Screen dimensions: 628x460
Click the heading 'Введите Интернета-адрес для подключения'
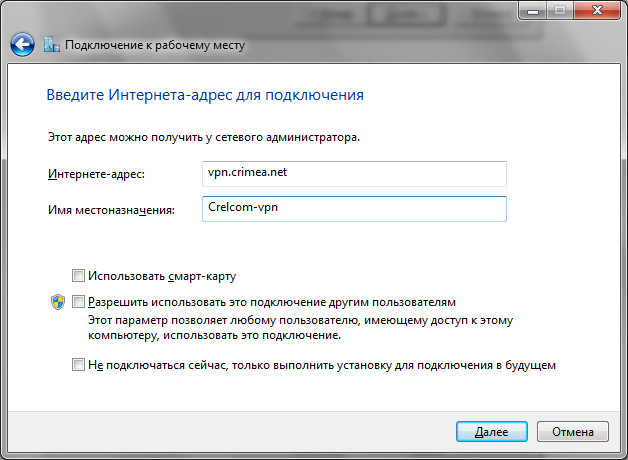tap(205, 95)
